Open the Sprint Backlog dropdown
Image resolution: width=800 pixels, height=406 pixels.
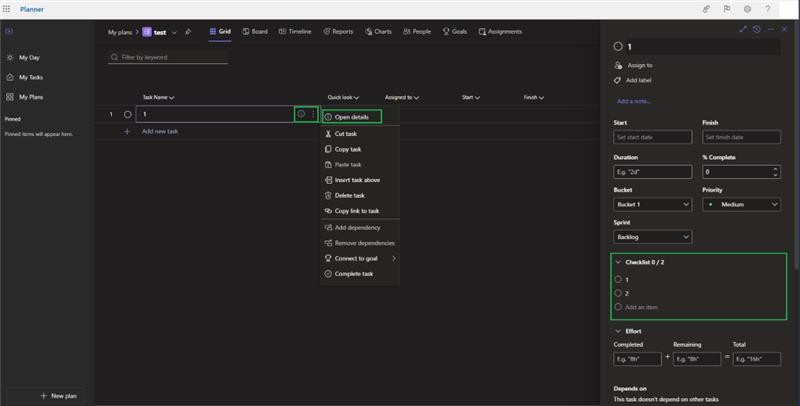pyautogui.click(x=653, y=237)
